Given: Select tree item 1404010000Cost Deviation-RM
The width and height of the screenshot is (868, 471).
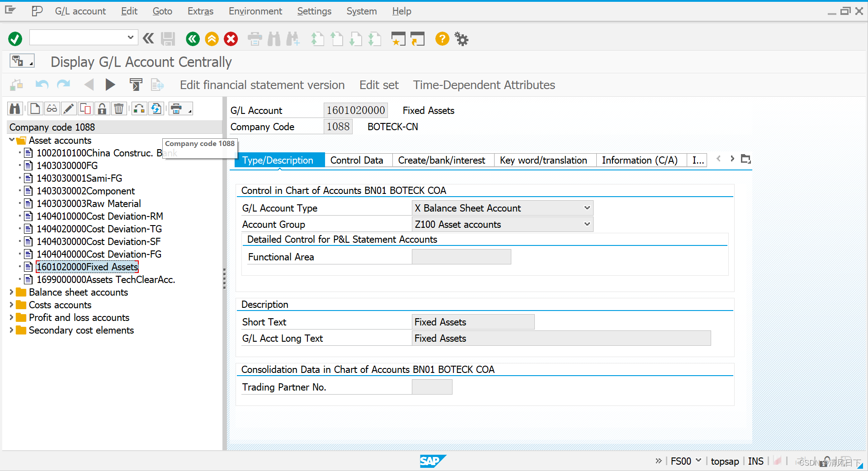Looking at the screenshot, I should [x=100, y=216].
